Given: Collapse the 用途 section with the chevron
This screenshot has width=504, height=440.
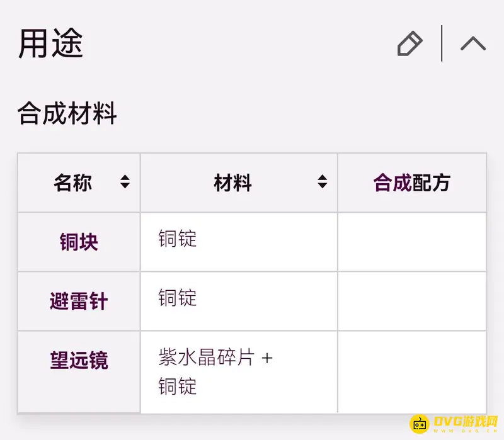Looking at the screenshot, I should click(473, 43).
